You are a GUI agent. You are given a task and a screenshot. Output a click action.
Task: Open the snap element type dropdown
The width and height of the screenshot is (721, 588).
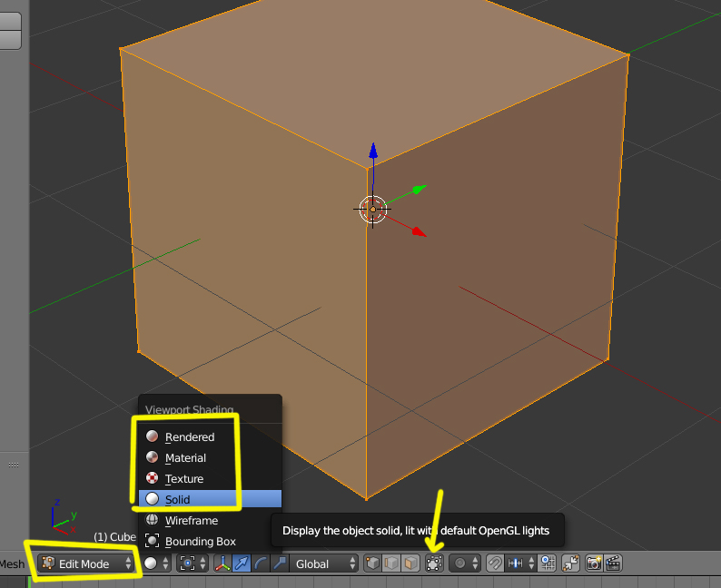point(521,563)
